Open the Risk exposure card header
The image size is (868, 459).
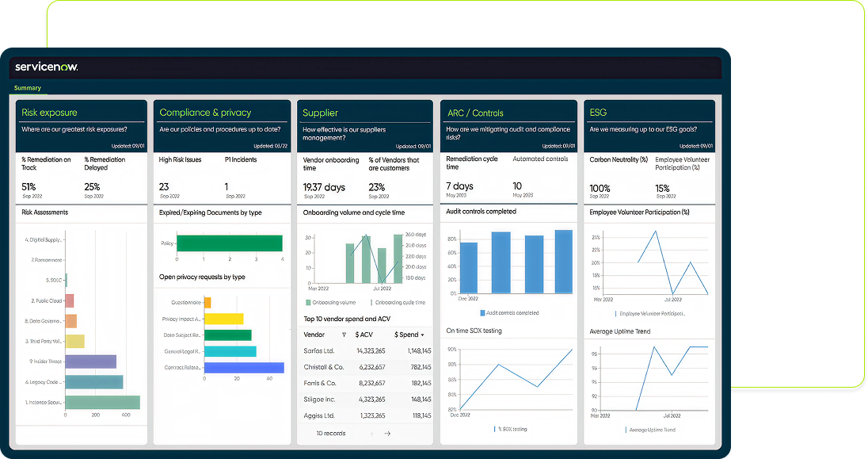(x=50, y=113)
